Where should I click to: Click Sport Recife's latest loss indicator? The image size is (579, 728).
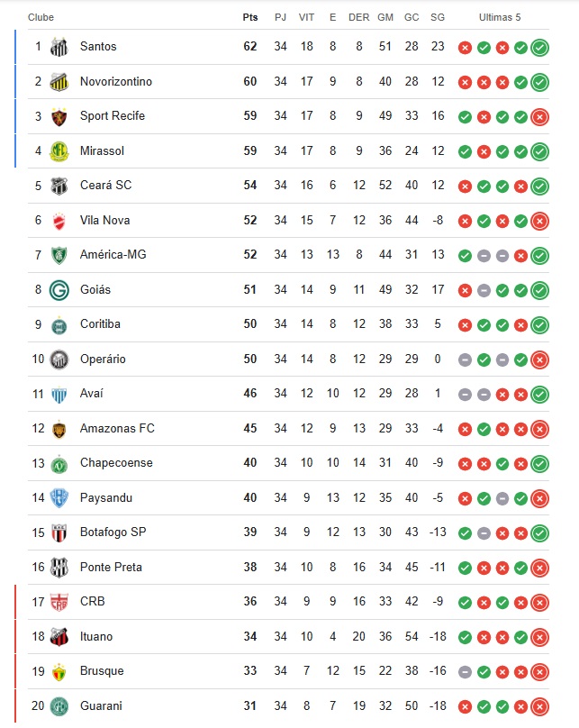coord(539,117)
